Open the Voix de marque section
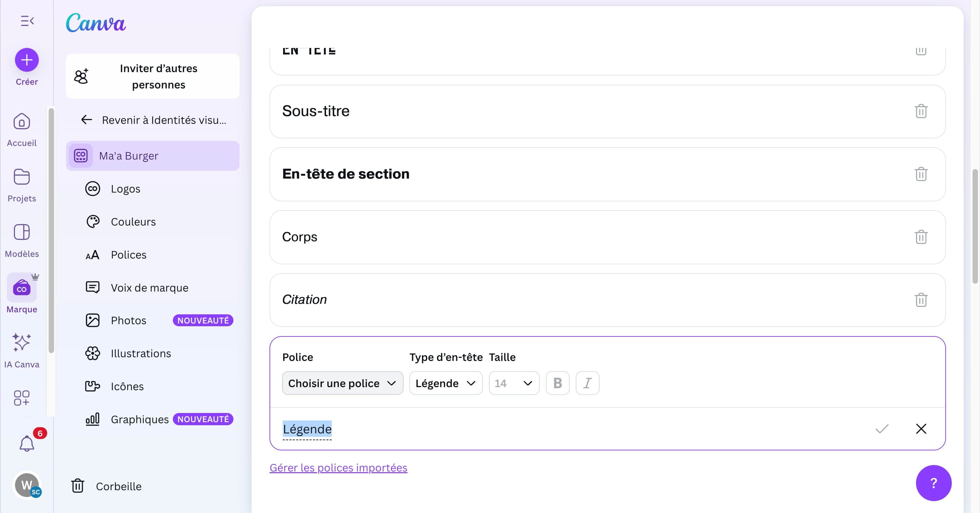The width and height of the screenshot is (980, 513). (149, 287)
